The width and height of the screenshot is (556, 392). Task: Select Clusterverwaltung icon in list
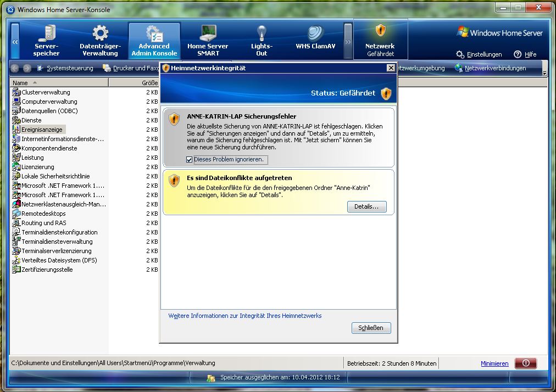(16, 92)
